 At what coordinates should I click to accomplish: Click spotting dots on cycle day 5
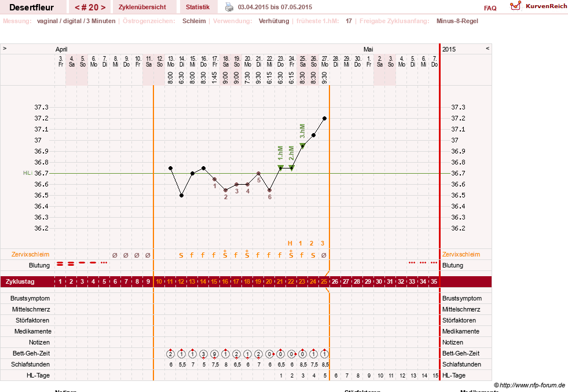pyautogui.click(x=104, y=263)
